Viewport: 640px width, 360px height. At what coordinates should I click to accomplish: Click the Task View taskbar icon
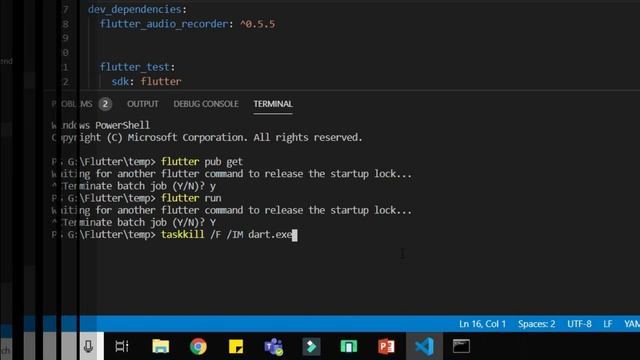tap(122, 347)
